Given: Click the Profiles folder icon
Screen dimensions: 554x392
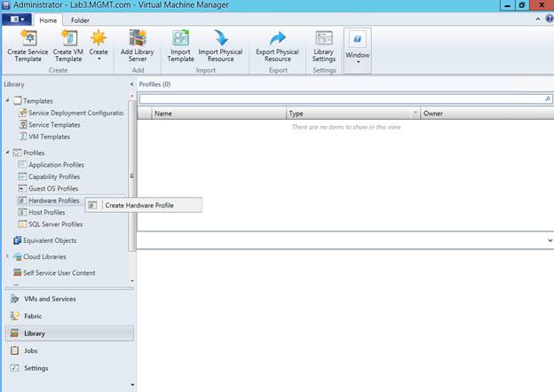Looking at the screenshot, I should 18,153.
